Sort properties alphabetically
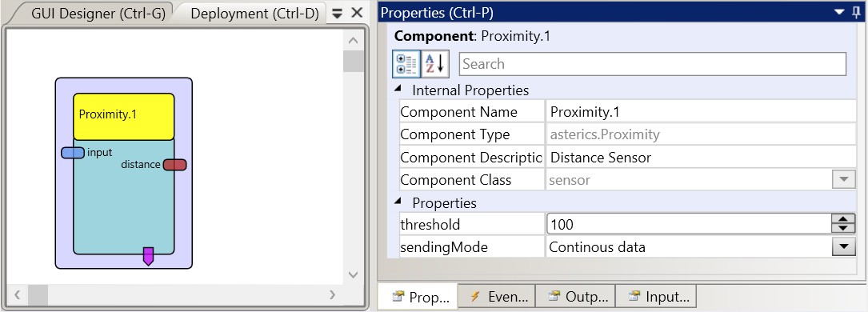Viewport: 868px width, 312px height. pos(435,64)
